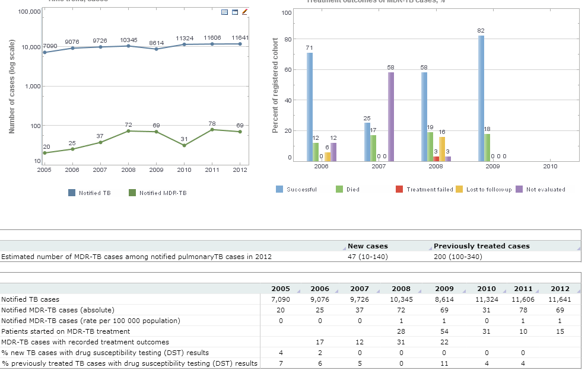This screenshot has width=588, height=377.
Task: Click the Notified MDR-TB legend label
Action: [163, 193]
